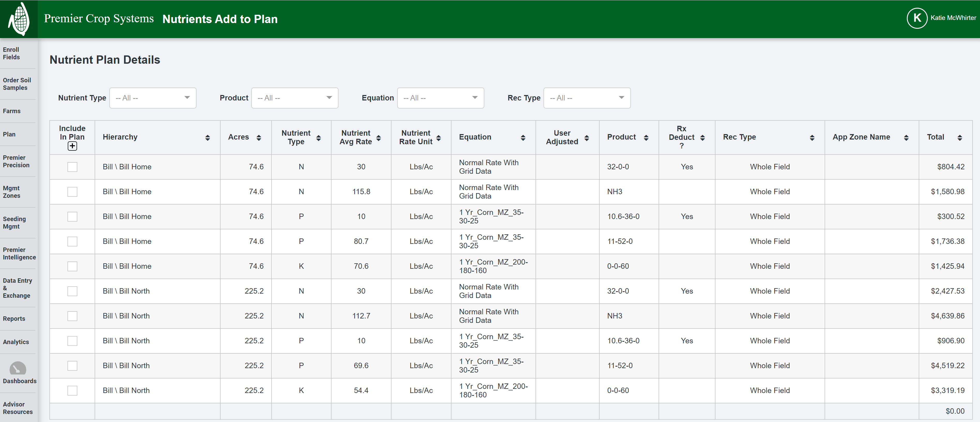Open the Katie McWhirter account avatar

[x=917, y=18]
